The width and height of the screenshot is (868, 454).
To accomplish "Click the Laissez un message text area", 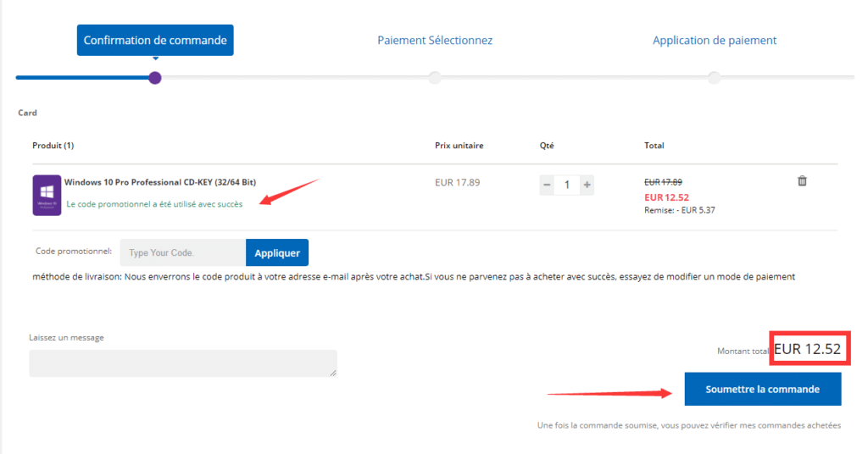I will [183, 363].
